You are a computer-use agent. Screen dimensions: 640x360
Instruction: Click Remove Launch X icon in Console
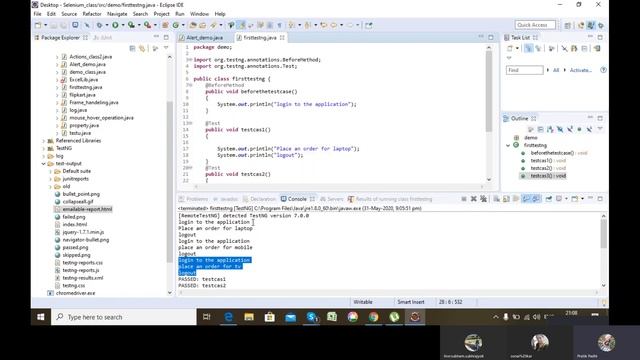pyautogui.click(x=473, y=199)
